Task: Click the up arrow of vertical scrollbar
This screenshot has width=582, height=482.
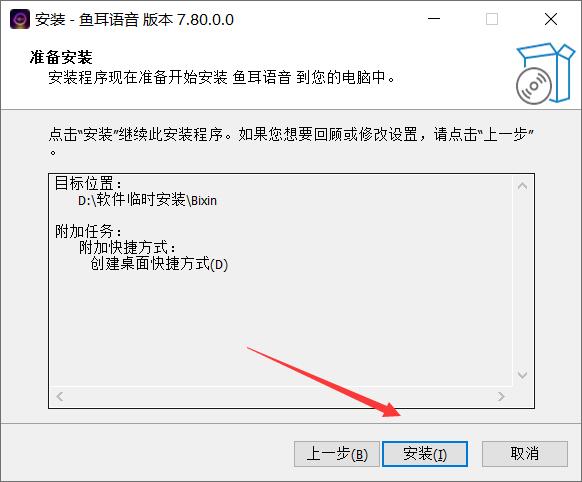Action: point(523,186)
